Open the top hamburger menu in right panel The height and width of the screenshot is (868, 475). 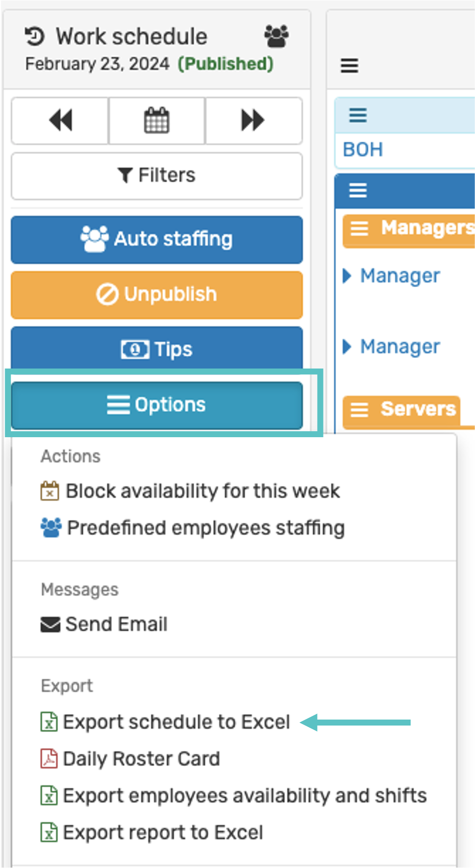[349, 66]
